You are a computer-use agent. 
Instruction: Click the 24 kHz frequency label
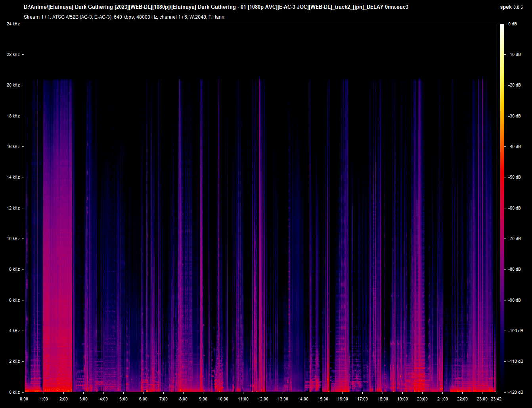(x=13, y=24)
